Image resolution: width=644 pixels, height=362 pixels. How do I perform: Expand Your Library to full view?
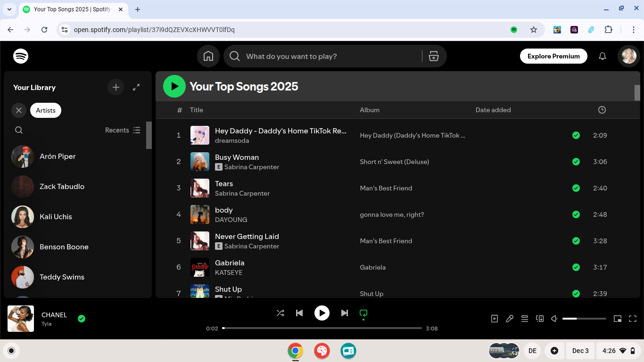pyautogui.click(x=136, y=87)
